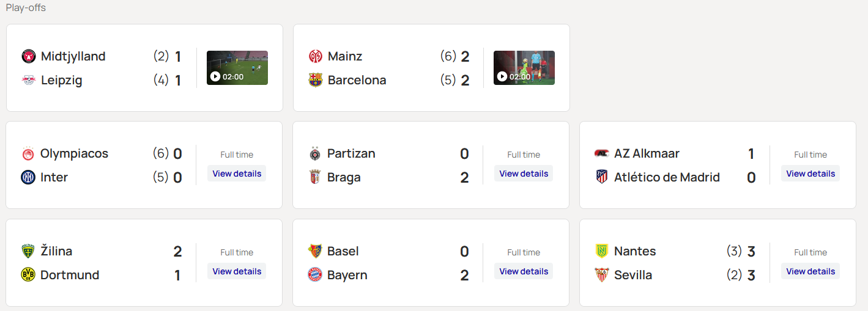View details for Nantes vs Sevilla
This screenshot has height=311, width=868.
(810, 271)
